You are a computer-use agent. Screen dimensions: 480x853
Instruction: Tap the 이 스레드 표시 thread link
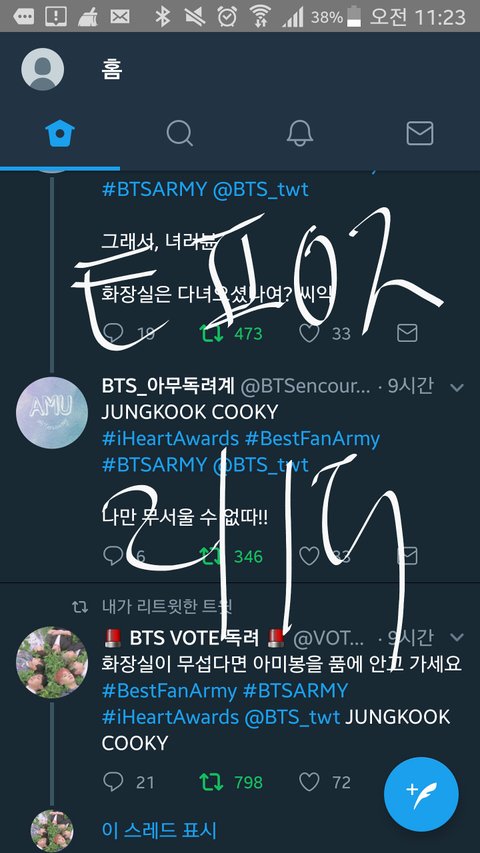pos(159,830)
